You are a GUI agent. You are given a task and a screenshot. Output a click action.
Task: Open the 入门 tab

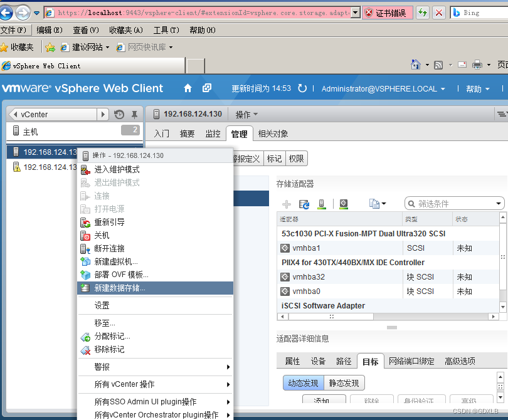161,134
